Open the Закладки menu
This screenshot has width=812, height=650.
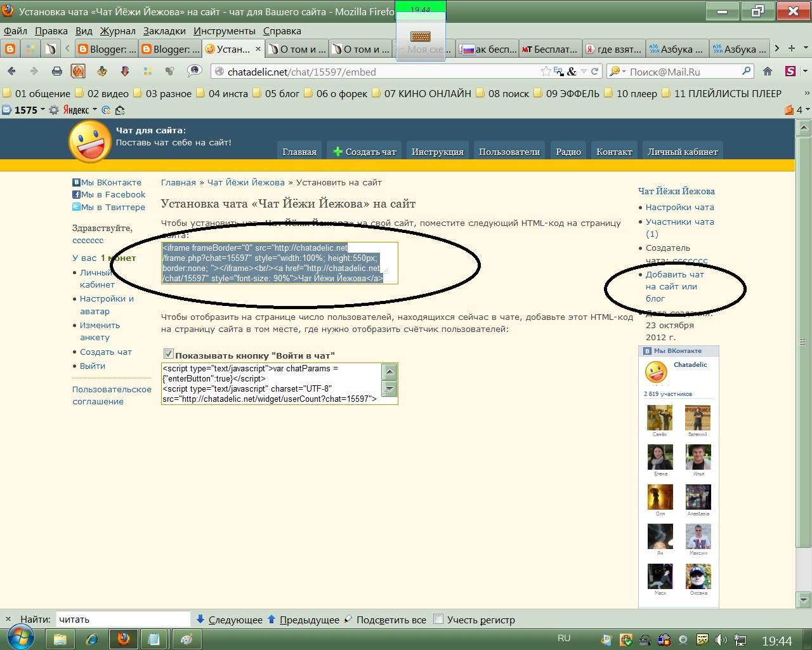pyautogui.click(x=164, y=30)
